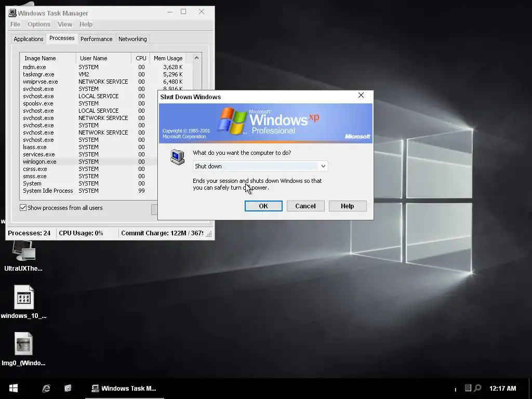
Task: Click Cancel in the Shut Down dialog
Action: tap(305, 206)
